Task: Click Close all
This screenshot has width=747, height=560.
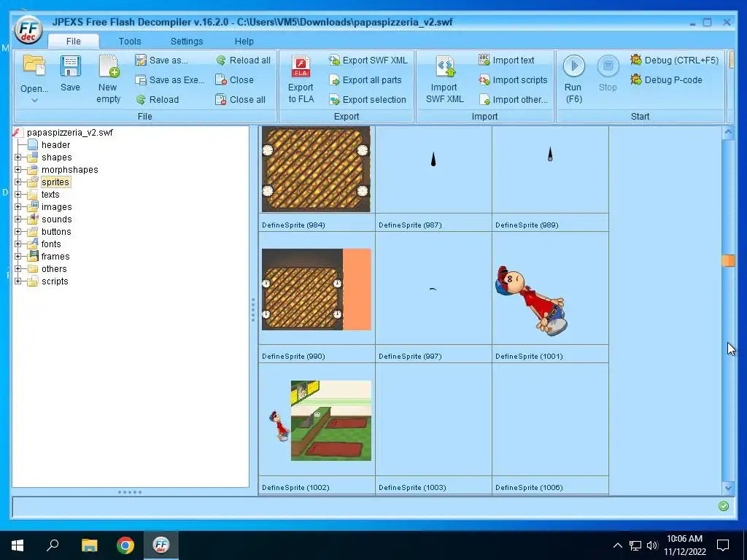Action: [x=240, y=99]
